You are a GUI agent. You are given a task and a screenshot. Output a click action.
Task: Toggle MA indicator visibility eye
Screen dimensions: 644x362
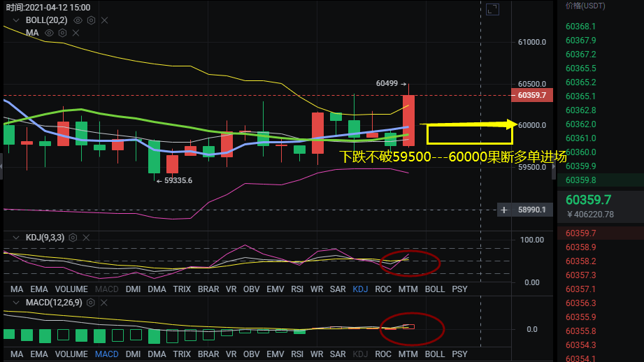tap(49, 33)
